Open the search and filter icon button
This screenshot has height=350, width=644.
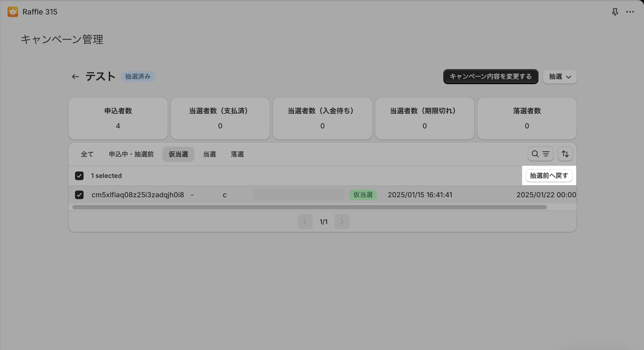coord(540,154)
